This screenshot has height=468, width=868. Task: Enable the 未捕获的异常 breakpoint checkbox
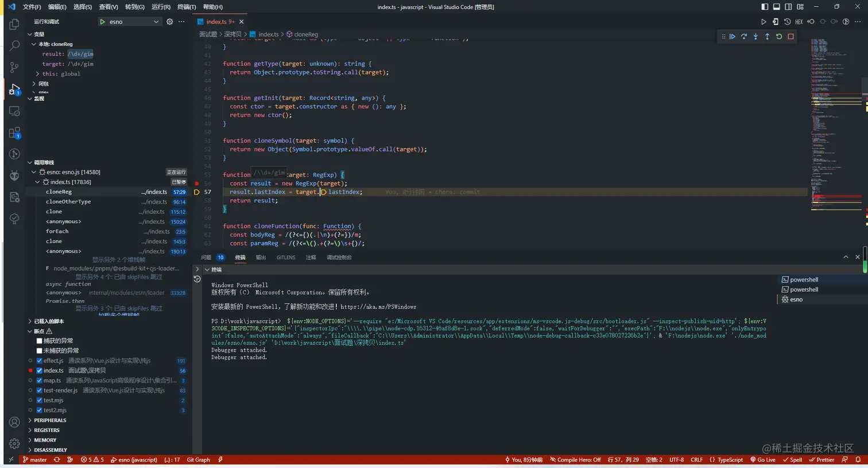tap(40, 350)
